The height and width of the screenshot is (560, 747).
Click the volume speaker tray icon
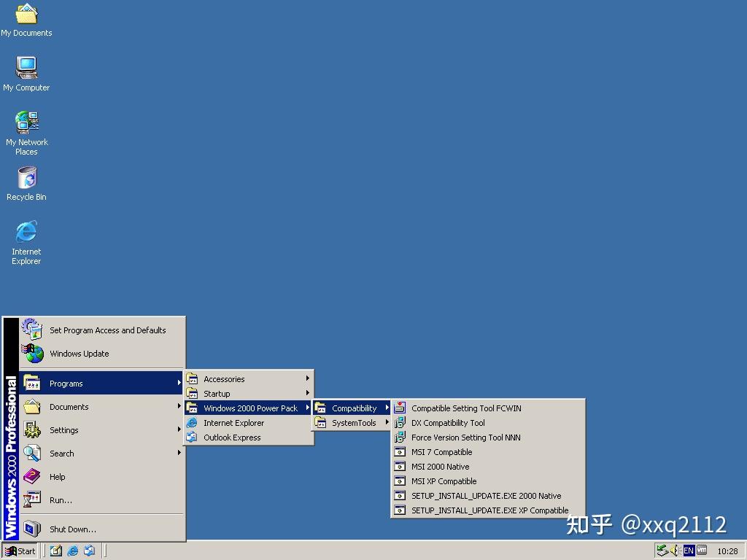(x=675, y=551)
